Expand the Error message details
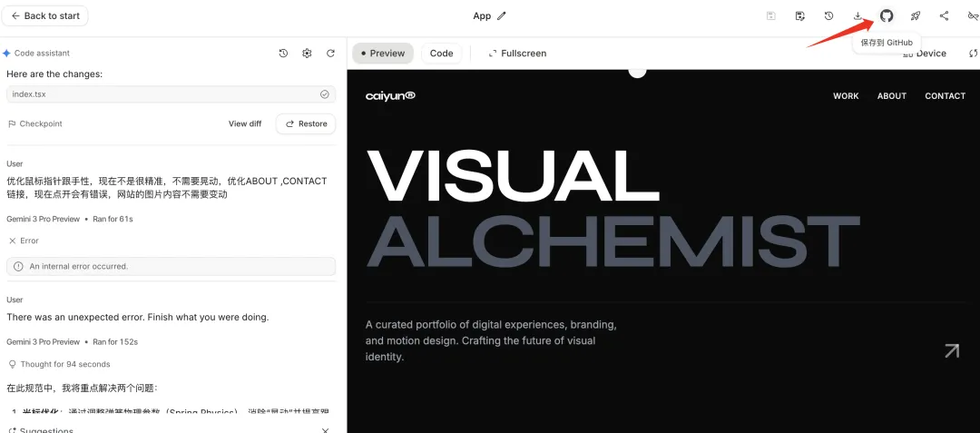This screenshot has width=980, height=433. click(24, 241)
